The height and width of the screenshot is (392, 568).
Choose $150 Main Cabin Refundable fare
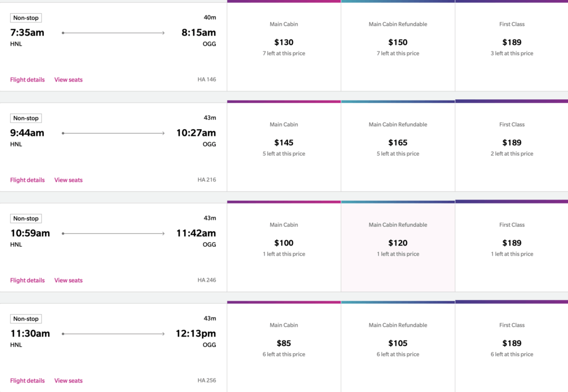click(398, 47)
